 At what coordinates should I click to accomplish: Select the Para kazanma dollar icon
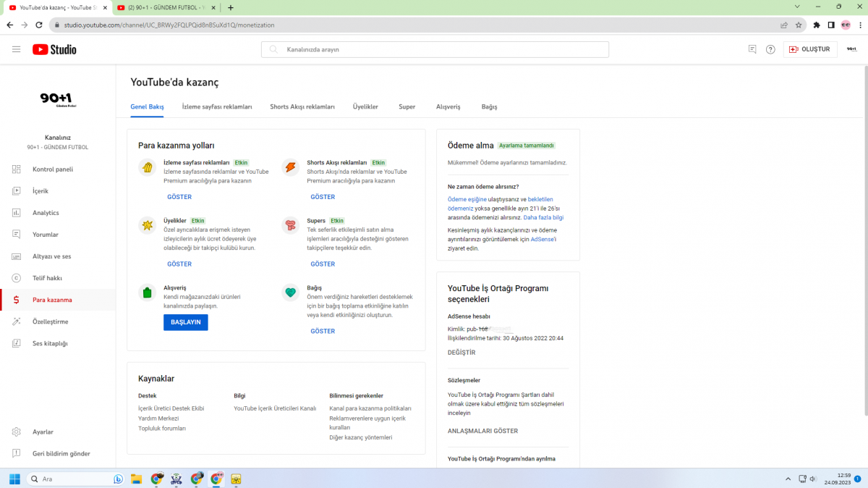(x=16, y=300)
